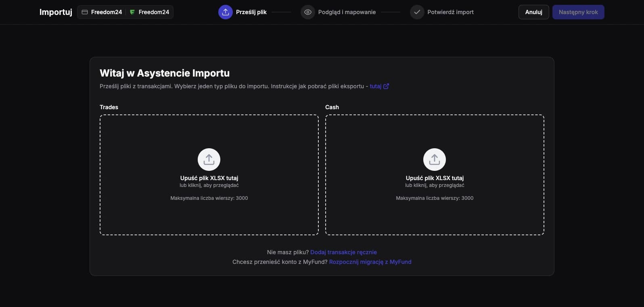The image size is (644, 307).
Task: Select the Prześlij plik step label
Action: [x=251, y=12]
